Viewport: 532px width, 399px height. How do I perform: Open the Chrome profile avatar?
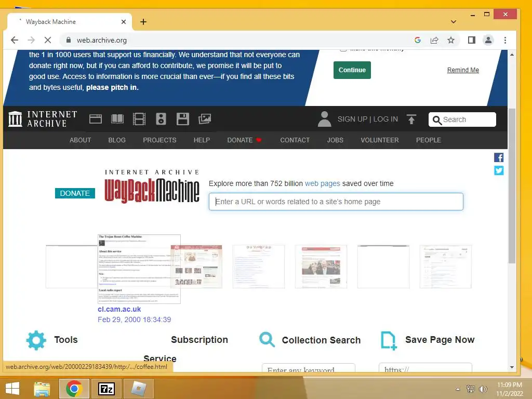[x=488, y=40]
